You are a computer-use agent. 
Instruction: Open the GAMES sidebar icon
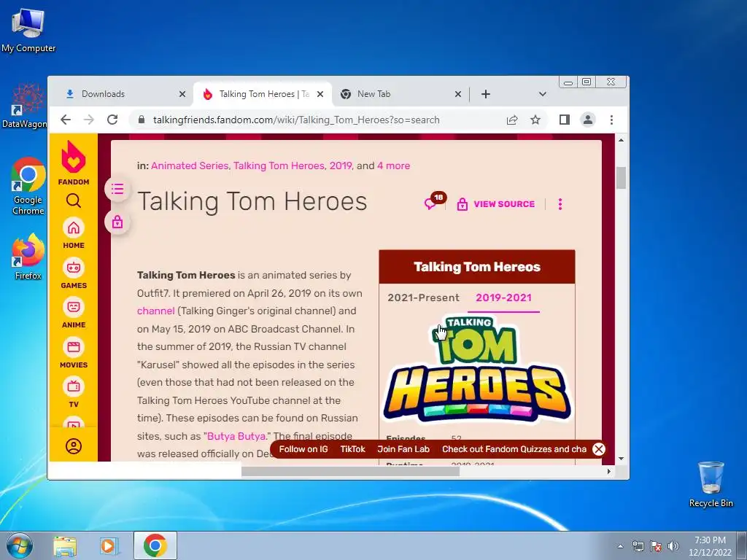[x=74, y=268]
